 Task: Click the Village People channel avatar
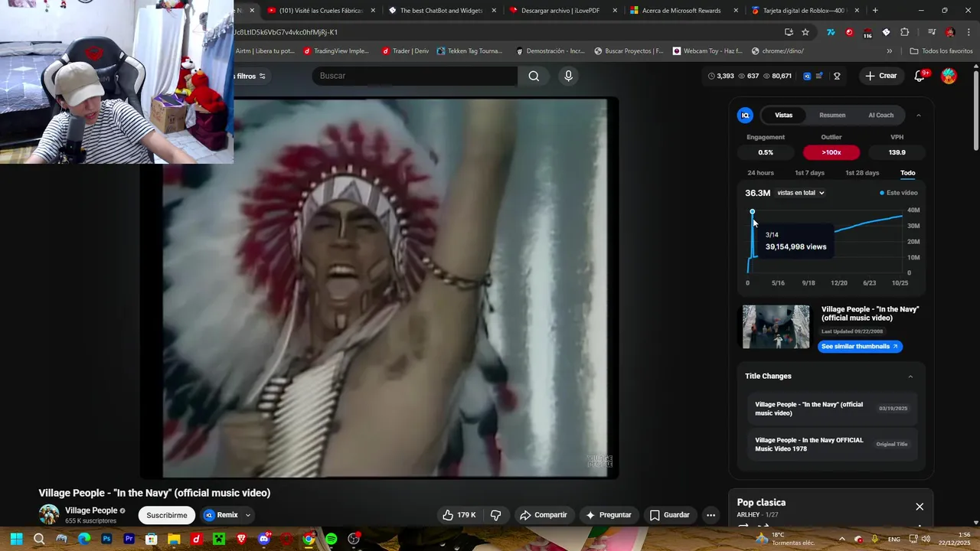click(49, 514)
